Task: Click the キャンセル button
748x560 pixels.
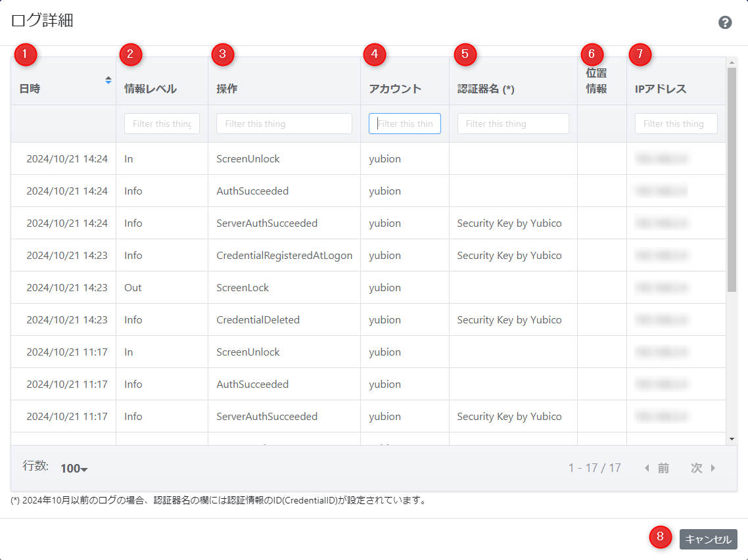Action: 708,539
